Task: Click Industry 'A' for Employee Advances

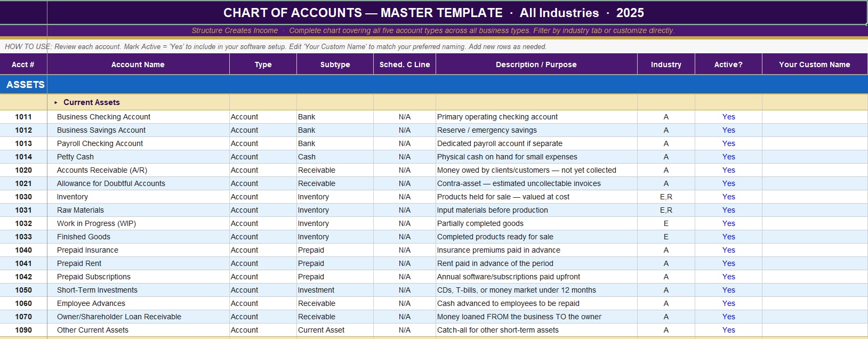Action: click(666, 303)
